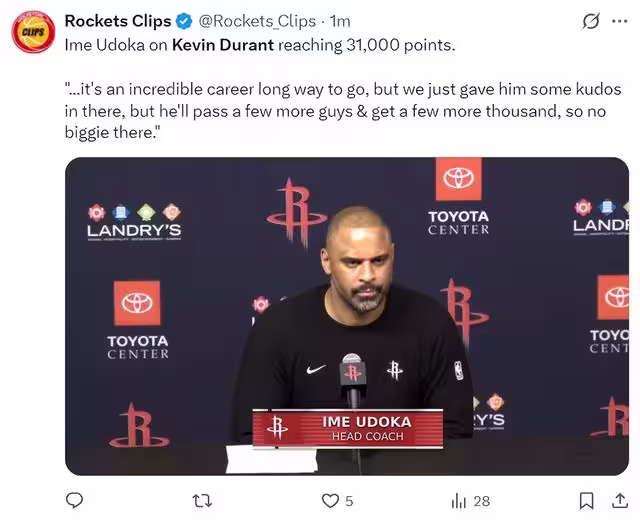
Task: Open the 1m timestamp permalink
Action: [340, 21]
